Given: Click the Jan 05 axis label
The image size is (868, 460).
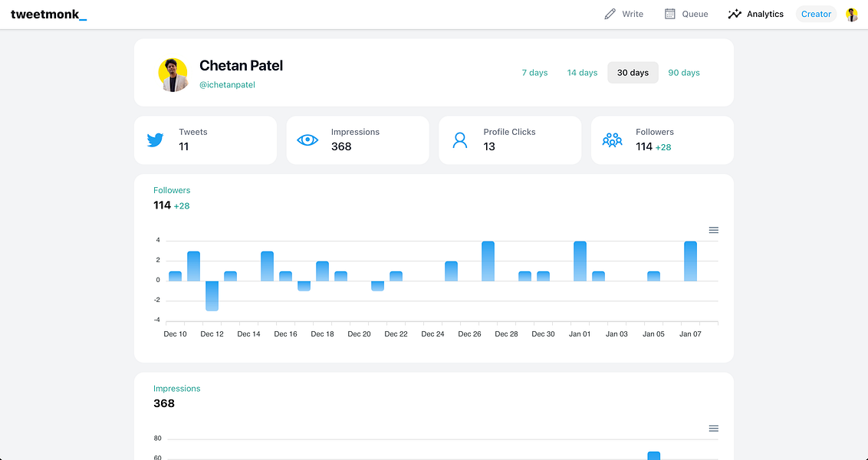Looking at the screenshot, I should [x=653, y=333].
